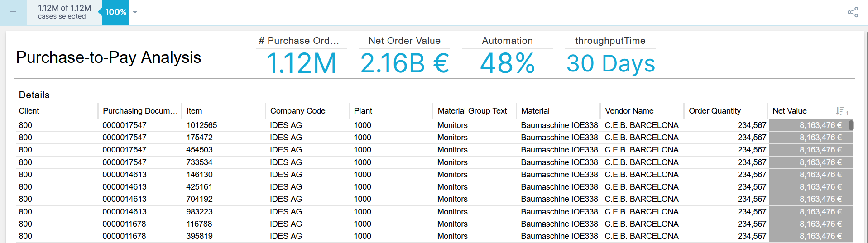Screen dimensions: 868x243
Task: Click the Order Quantity column header
Action: pos(715,111)
